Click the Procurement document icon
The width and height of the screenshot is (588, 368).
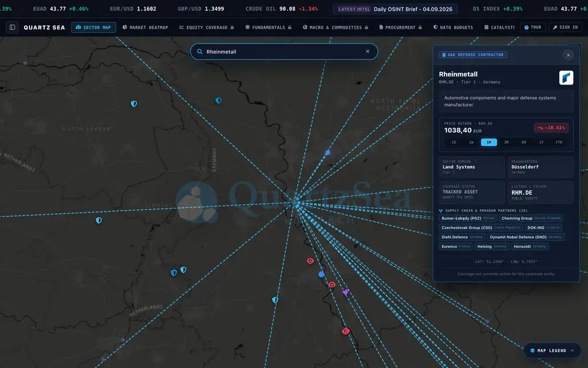tap(381, 28)
